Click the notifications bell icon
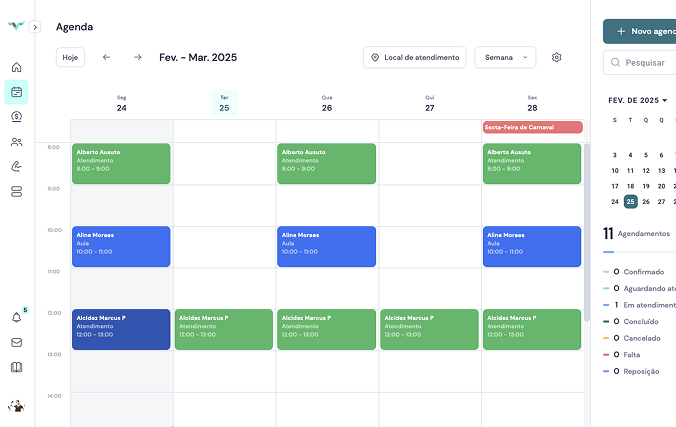676x427 pixels. point(16,317)
